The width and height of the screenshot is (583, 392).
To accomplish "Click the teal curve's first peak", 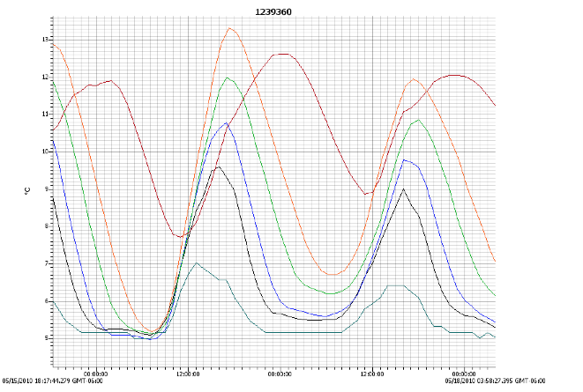I will 196,263.
